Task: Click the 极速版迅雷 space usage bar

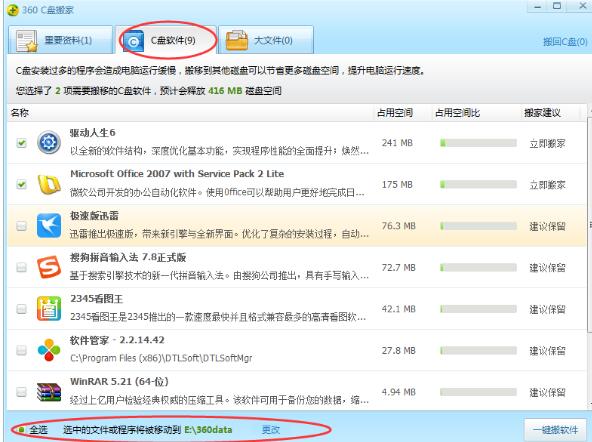Action: (x=478, y=226)
